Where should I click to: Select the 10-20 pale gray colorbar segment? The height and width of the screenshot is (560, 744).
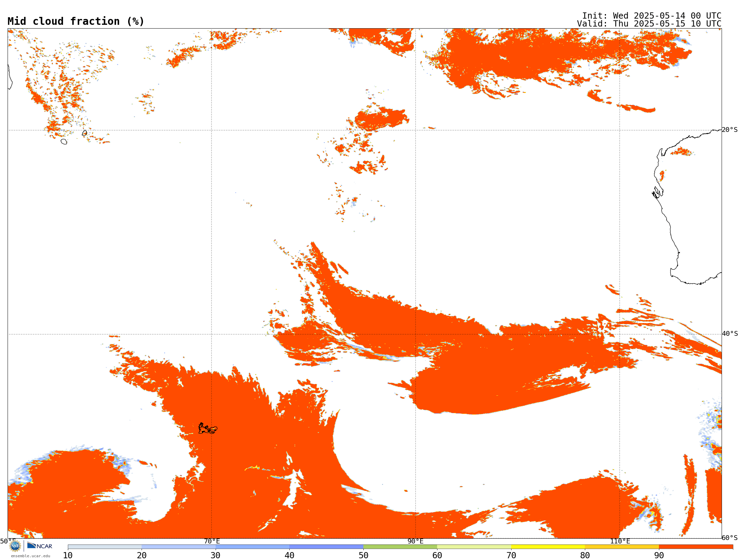point(105,547)
